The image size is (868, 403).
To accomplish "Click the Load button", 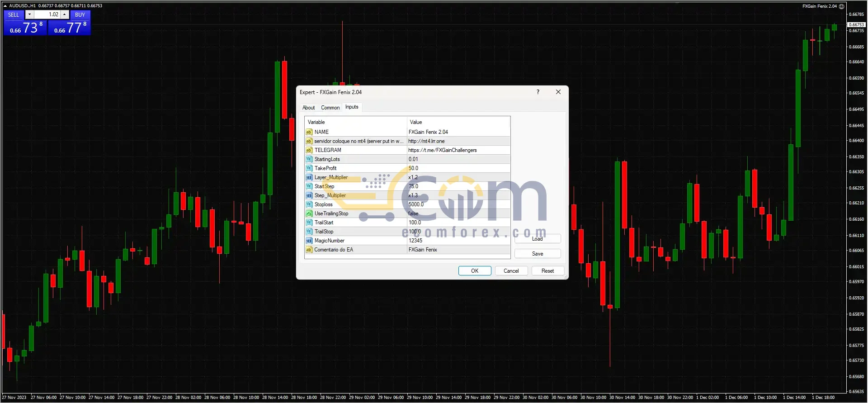I will click(538, 239).
